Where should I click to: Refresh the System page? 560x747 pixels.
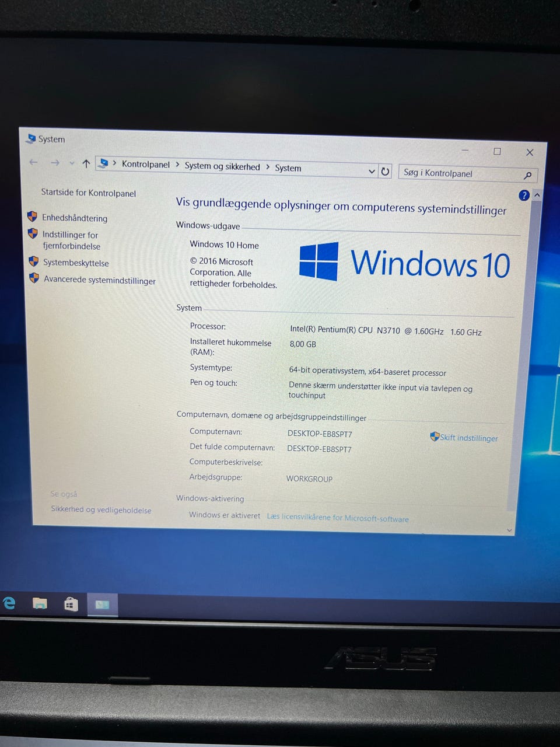coord(385,172)
